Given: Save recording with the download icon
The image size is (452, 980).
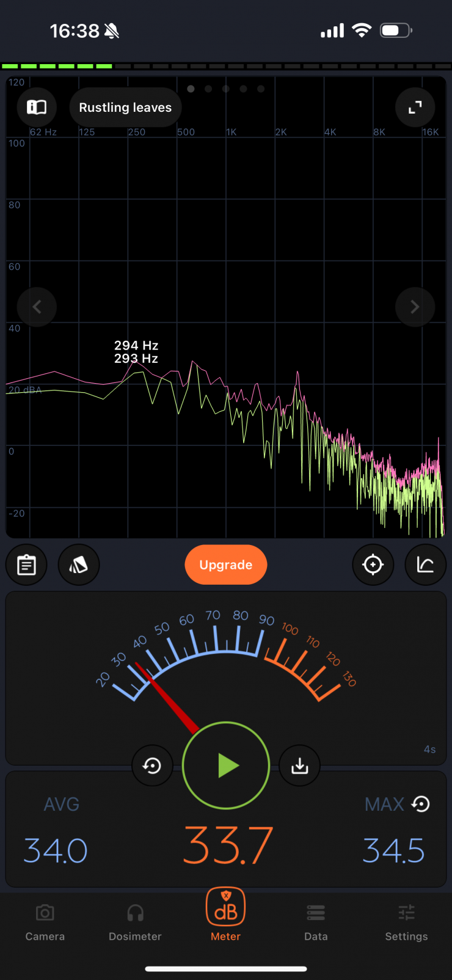Looking at the screenshot, I should coord(299,766).
